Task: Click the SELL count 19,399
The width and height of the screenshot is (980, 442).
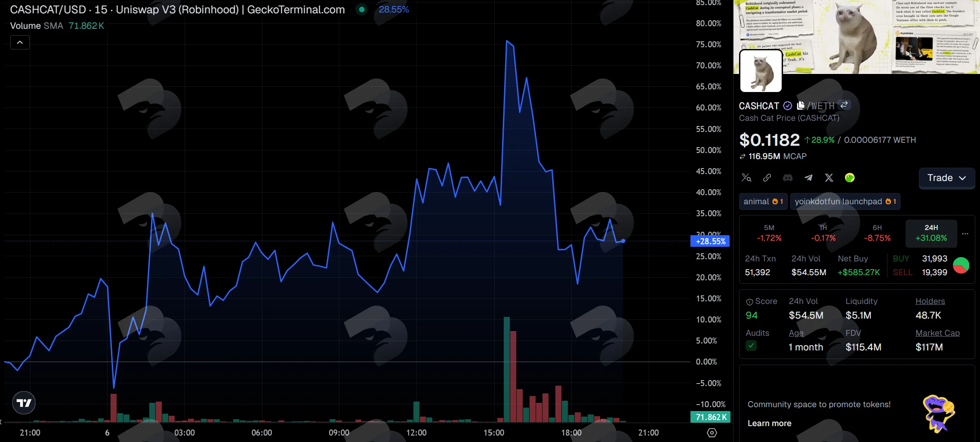Action: [x=934, y=272]
